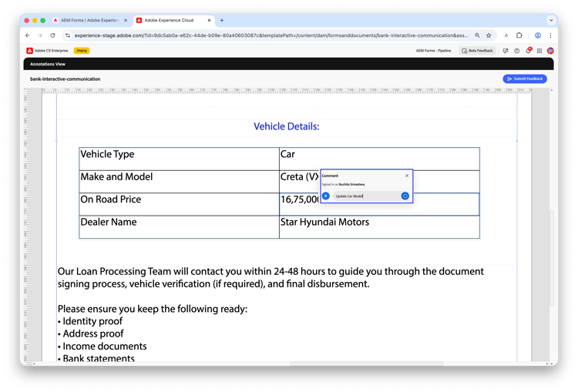This screenshot has width=578, height=392.
Task: Select the Adobe Experience Cloud browser tab
Action: coord(169,21)
